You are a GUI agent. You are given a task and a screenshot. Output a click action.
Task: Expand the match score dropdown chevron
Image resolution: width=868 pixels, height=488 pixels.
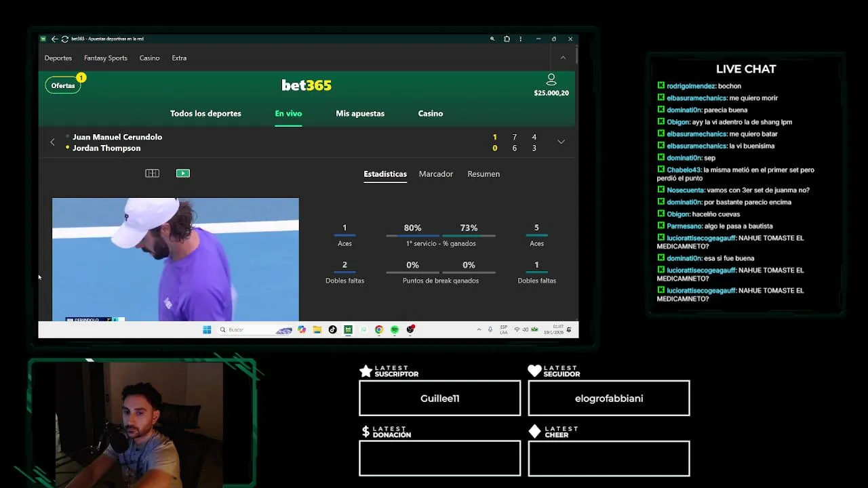click(561, 142)
